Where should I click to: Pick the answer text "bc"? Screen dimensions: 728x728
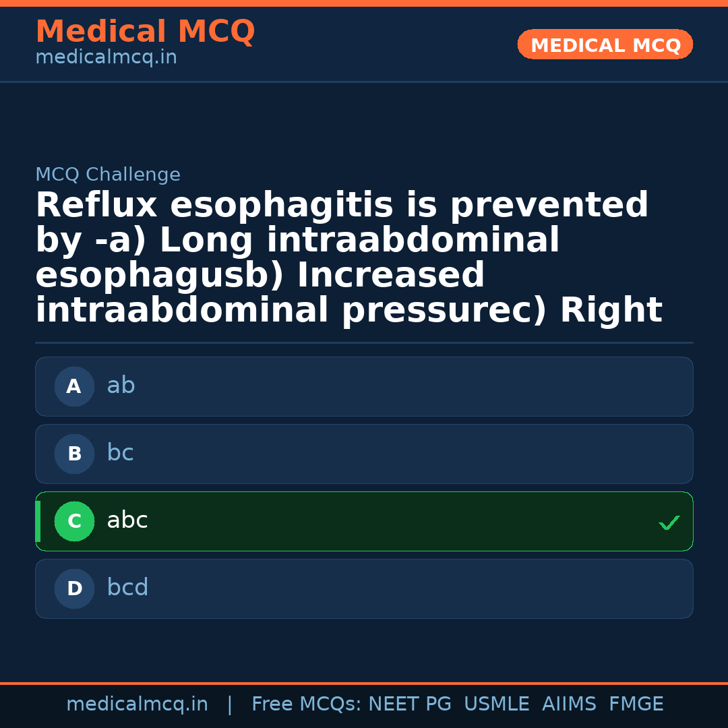[120, 453]
